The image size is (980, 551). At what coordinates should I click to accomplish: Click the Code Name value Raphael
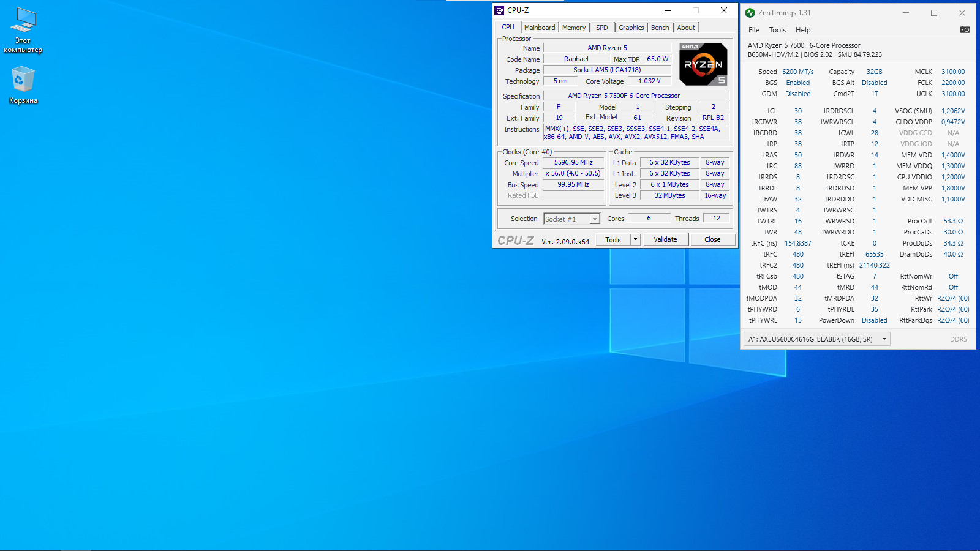tap(576, 59)
